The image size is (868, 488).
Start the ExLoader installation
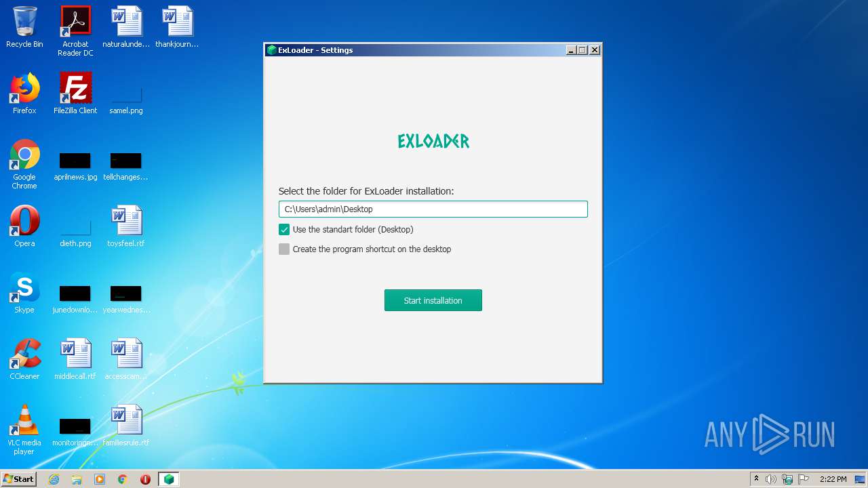pos(433,300)
